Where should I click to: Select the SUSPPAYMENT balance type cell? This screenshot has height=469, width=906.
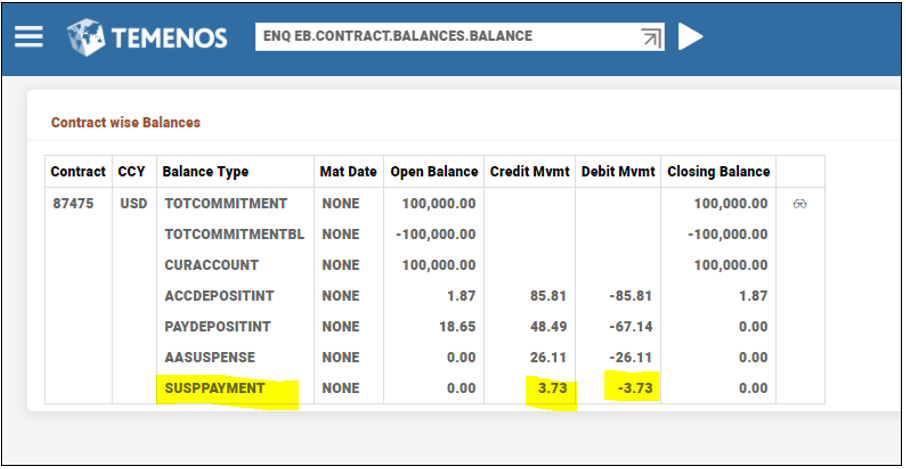(x=215, y=388)
